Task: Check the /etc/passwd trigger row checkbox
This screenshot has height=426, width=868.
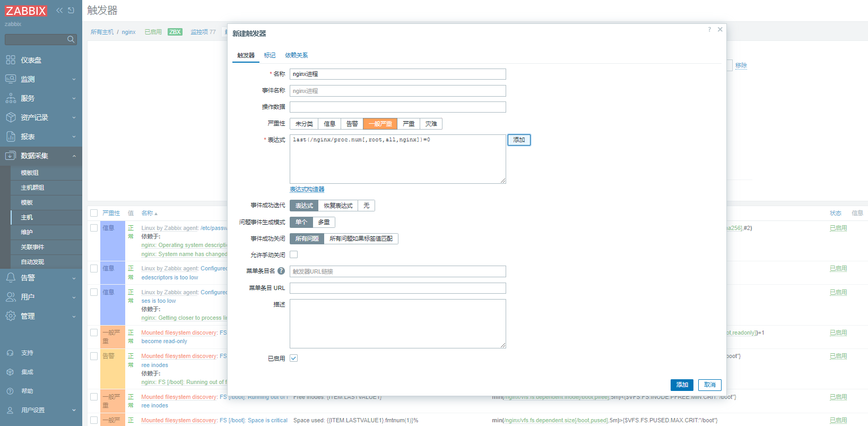Action: tap(94, 228)
